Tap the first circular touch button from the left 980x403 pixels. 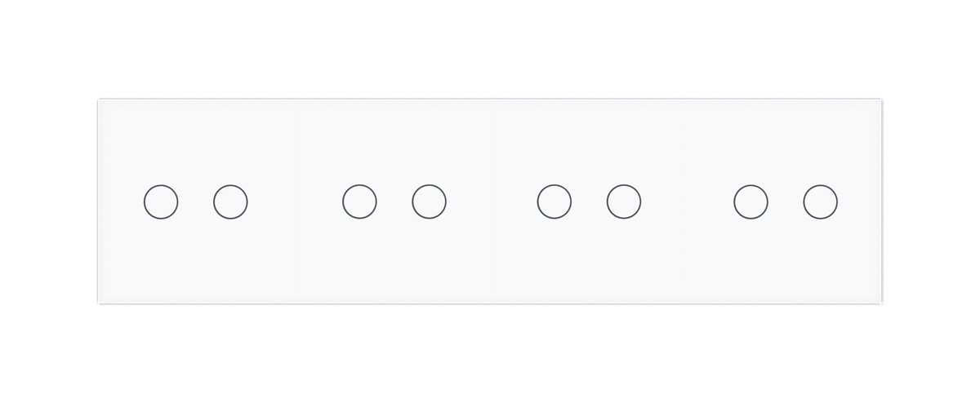161,202
